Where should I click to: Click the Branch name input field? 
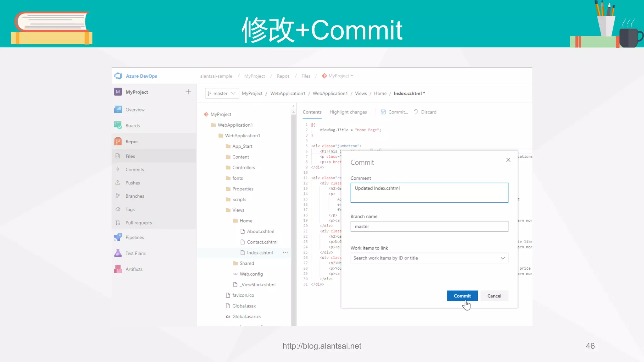click(x=429, y=226)
